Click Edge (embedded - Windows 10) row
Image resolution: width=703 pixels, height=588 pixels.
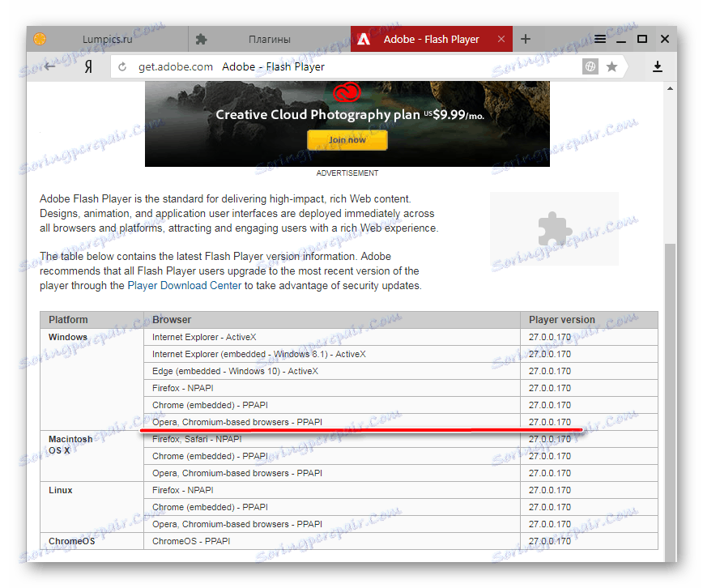coord(332,372)
